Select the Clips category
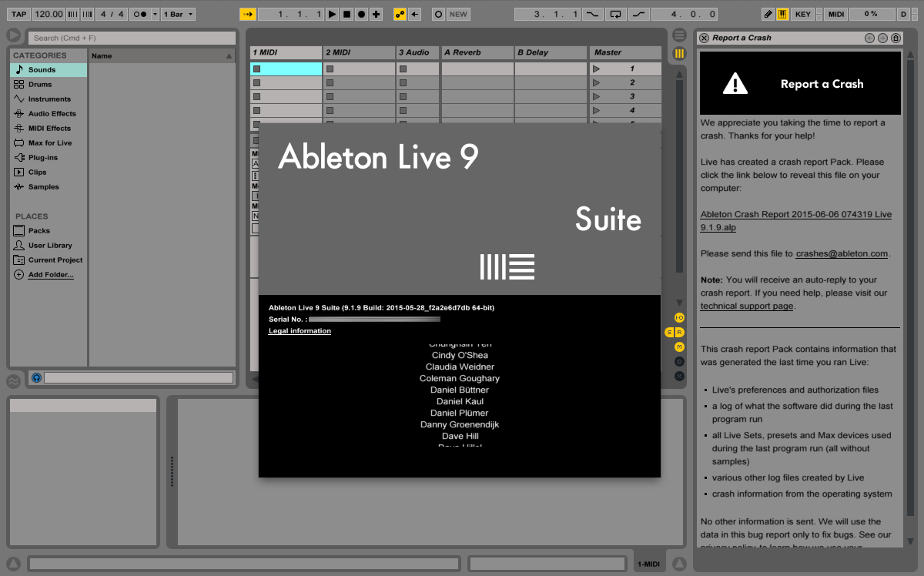 (x=49, y=172)
